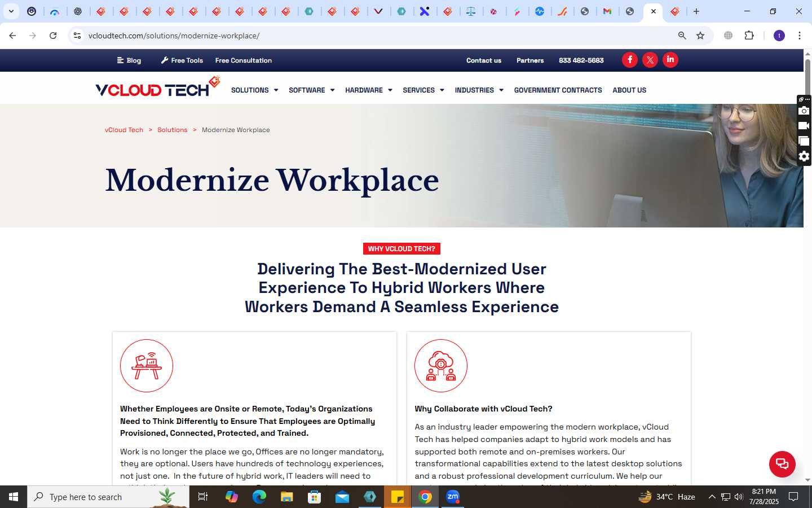Click the WHY VCLOUD TECH? red label
812x508 pixels.
pos(401,249)
